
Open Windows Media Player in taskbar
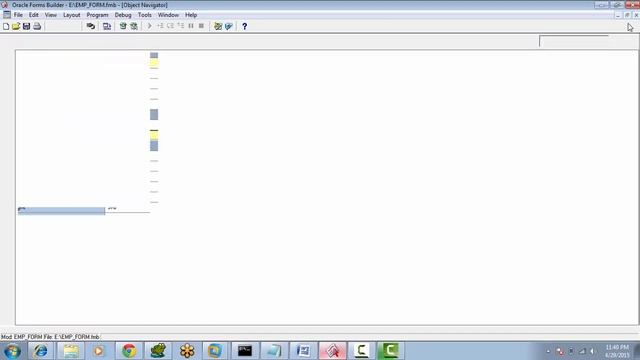coord(98,351)
